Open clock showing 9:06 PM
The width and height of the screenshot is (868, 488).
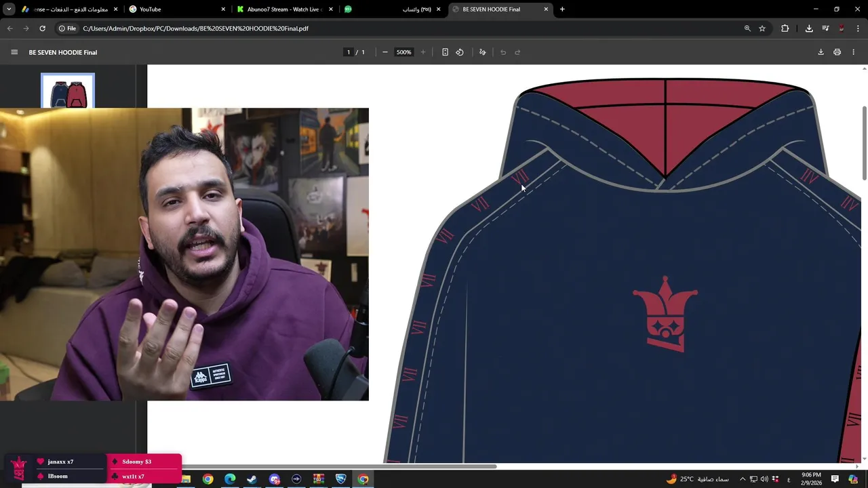coord(811,479)
